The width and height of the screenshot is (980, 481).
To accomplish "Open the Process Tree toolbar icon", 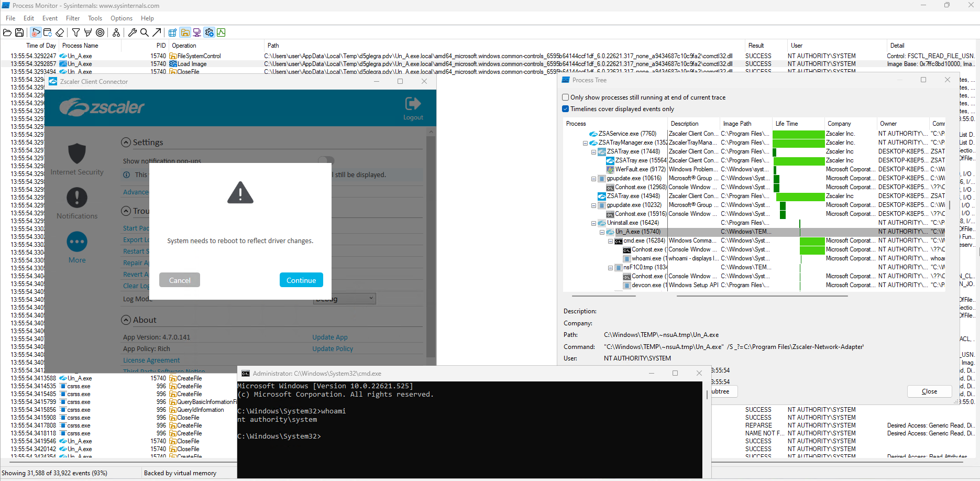I will [x=116, y=32].
